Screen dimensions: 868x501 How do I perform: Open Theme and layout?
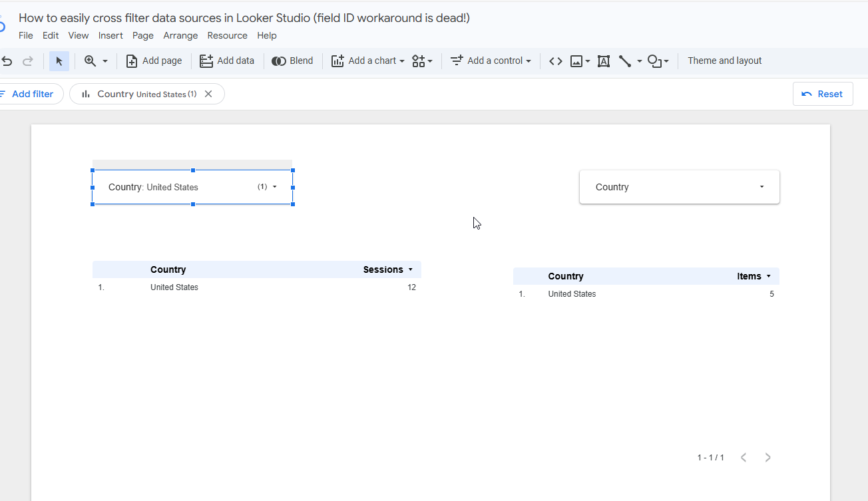point(724,61)
